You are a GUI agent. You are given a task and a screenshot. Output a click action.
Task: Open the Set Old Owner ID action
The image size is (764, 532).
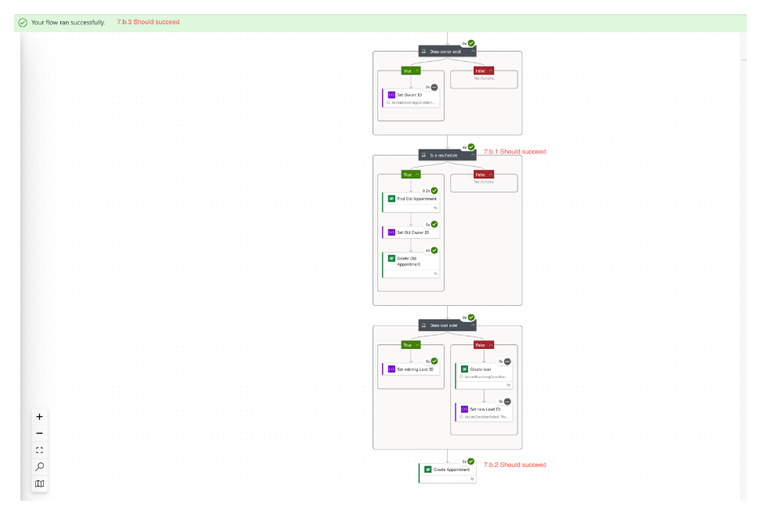pyautogui.click(x=412, y=232)
